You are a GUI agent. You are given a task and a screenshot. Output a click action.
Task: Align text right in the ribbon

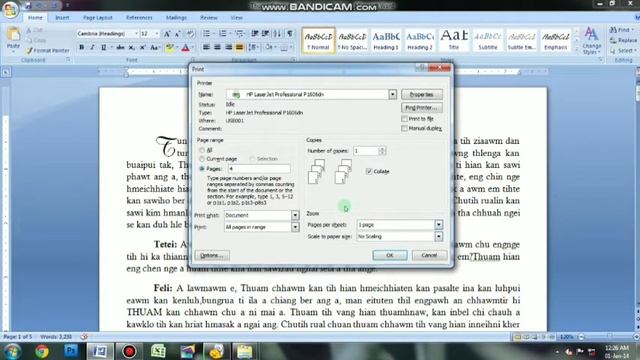[229, 47]
